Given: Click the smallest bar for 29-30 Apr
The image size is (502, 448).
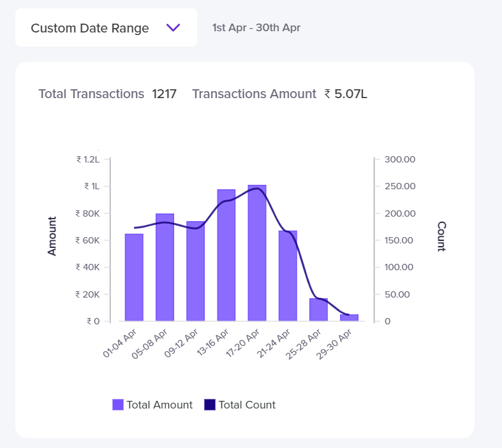Looking at the screenshot, I should [x=349, y=317].
